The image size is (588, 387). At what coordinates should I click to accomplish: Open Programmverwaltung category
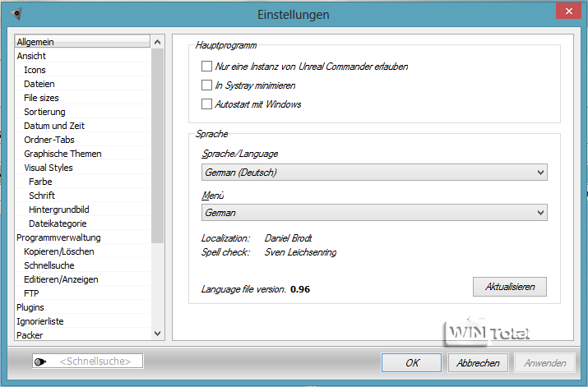point(82,237)
